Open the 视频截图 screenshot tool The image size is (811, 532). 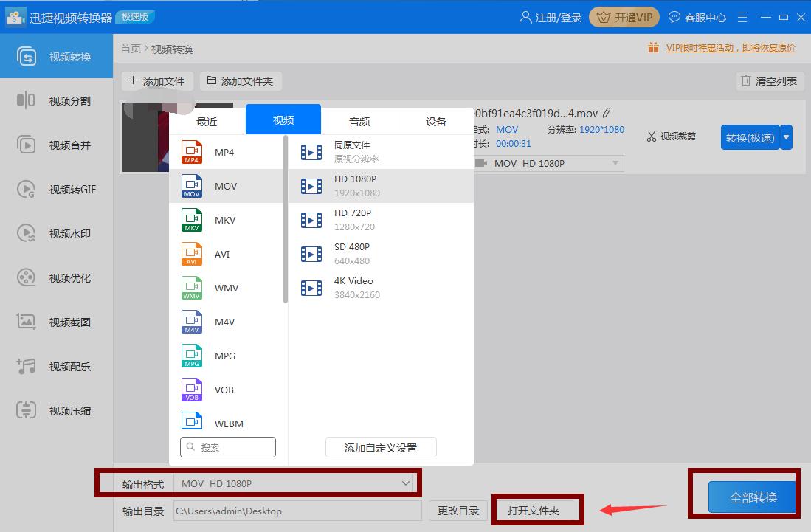click(x=56, y=322)
